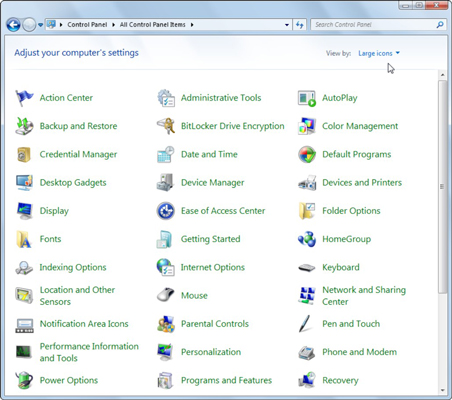Click the Internet Options globe icon

coord(166,267)
